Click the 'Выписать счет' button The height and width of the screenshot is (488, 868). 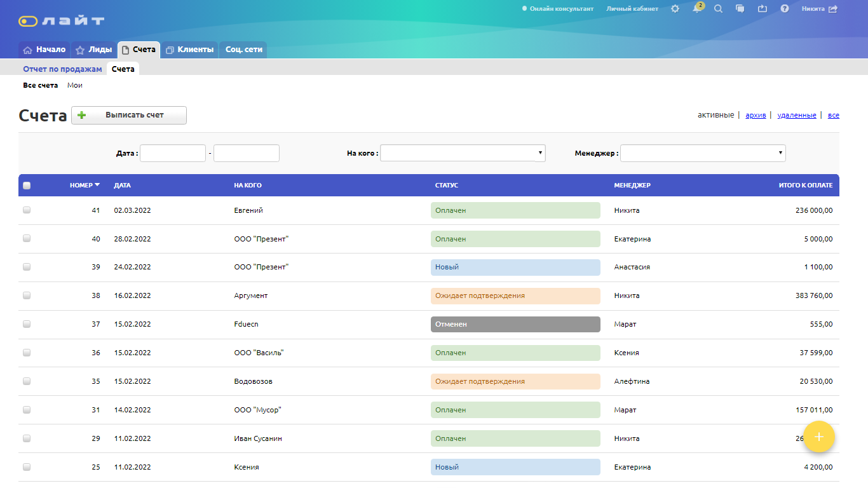click(129, 115)
